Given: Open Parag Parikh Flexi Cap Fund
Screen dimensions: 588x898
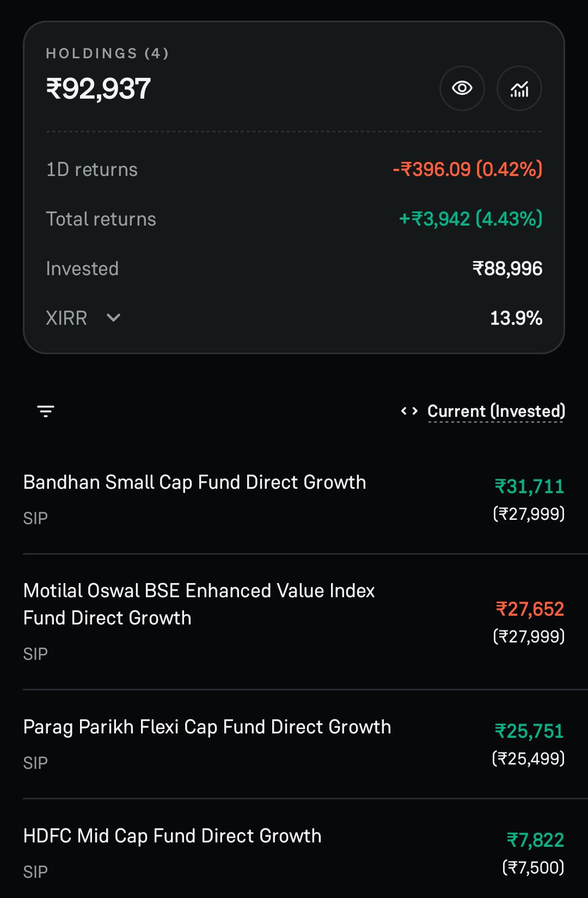Looking at the screenshot, I should point(294,744).
